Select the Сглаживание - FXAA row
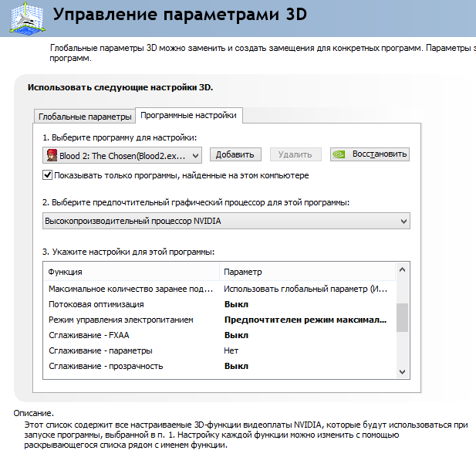 [x=220, y=335]
